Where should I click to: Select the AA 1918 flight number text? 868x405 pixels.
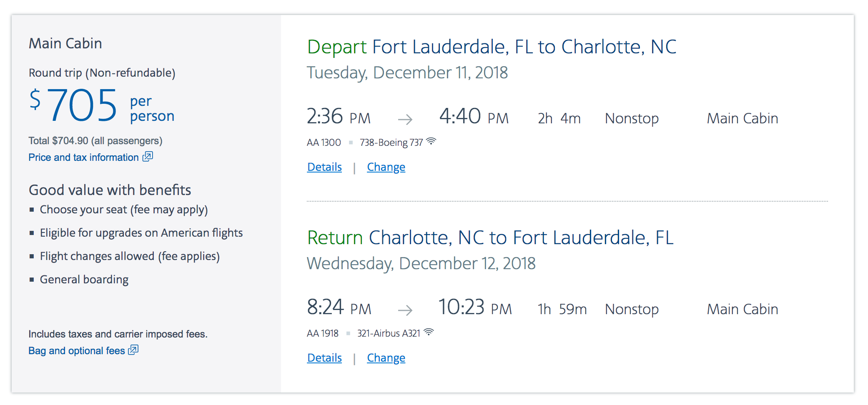[x=323, y=333]
